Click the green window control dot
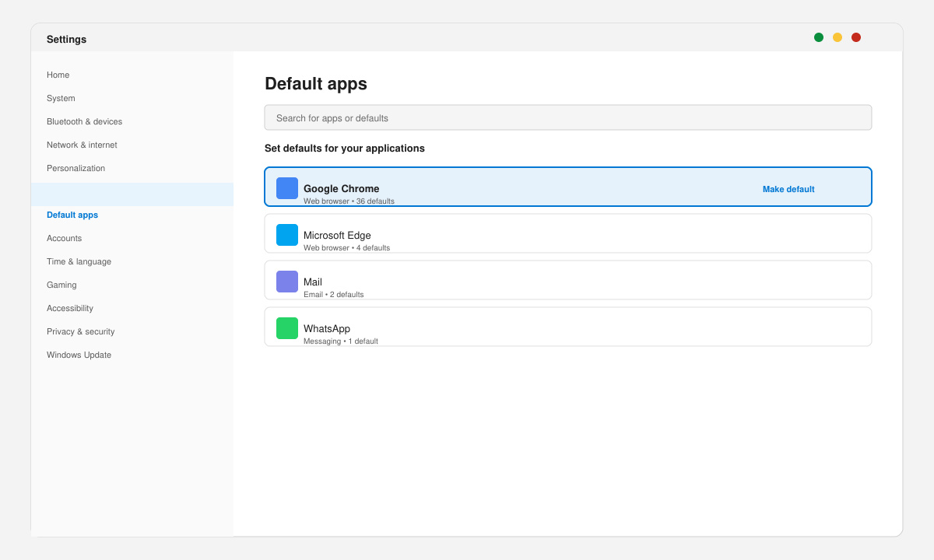Screen dimensions: 934x560 pyautogui.click(x=819, y=37)
